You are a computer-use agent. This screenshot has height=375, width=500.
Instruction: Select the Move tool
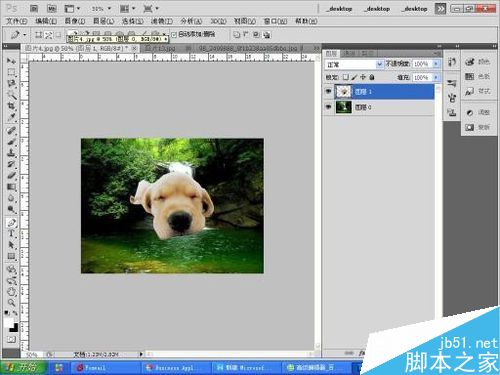pyautogui.click(x=11, y=61)
